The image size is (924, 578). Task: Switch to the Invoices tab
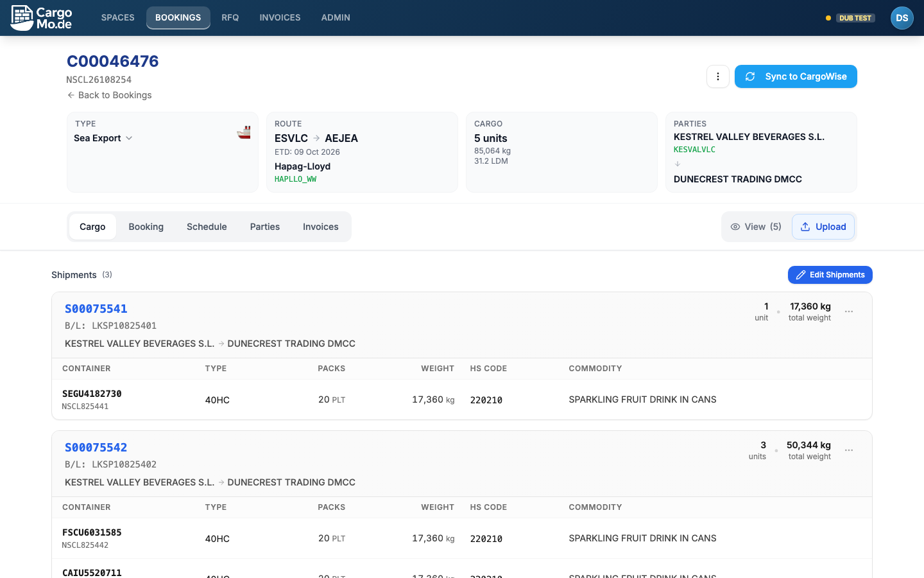coord(321,227)
